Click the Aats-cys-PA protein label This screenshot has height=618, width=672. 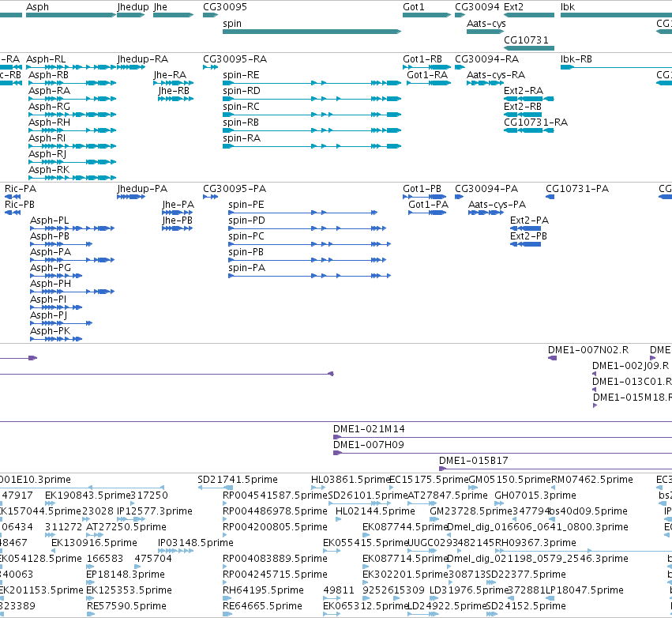497,205
